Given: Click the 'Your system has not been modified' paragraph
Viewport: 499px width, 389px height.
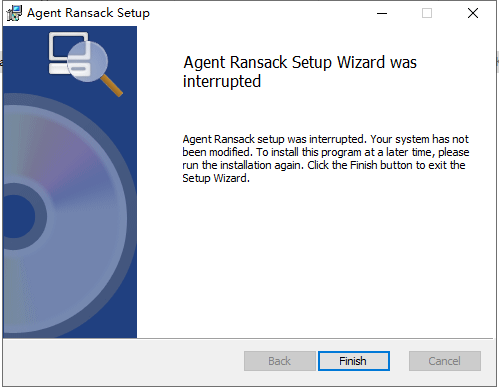Looking at the screenshot, I should point(326,158).
